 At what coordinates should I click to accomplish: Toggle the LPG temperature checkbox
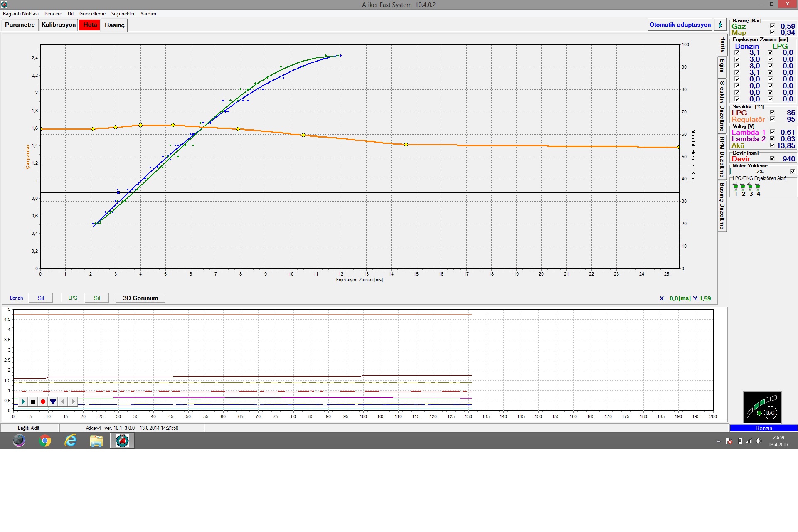click(x=772, y=112)
